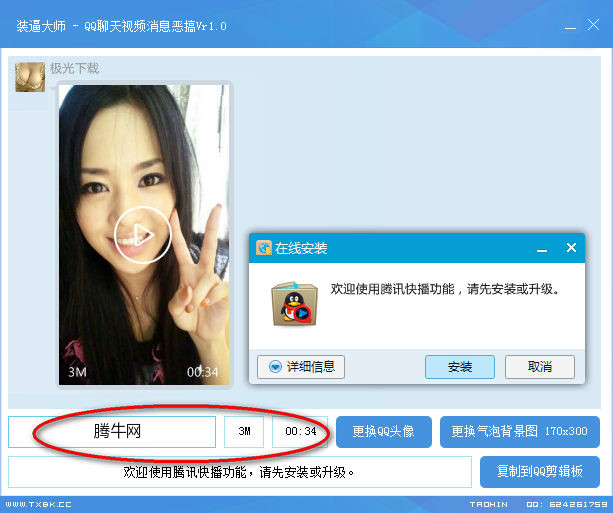Click the QQ penguin installer box icon
Viewport: 613px width, 513px height.
click(294, 303)
